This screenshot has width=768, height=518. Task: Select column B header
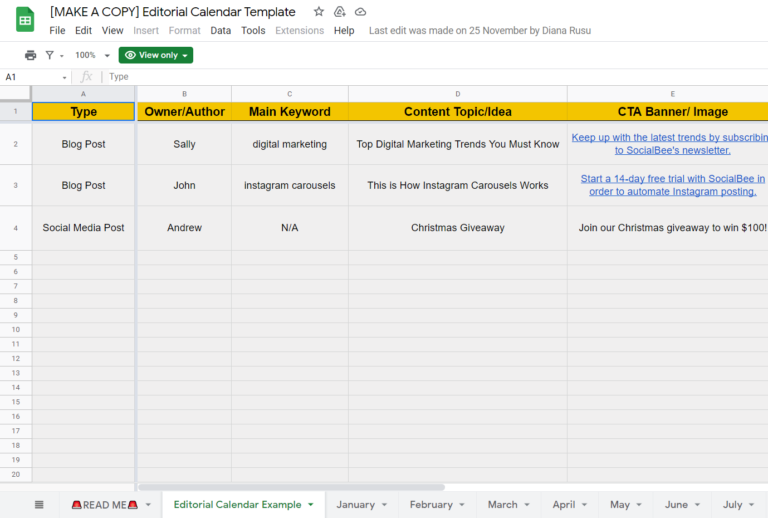pyautogui.click(x=184, y=94)
